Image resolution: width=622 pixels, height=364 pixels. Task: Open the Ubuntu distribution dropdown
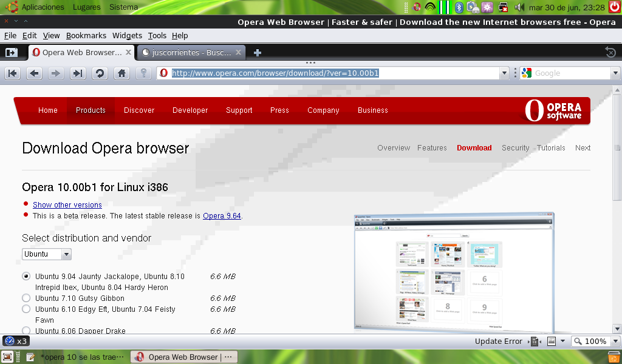tap(47, 254)
